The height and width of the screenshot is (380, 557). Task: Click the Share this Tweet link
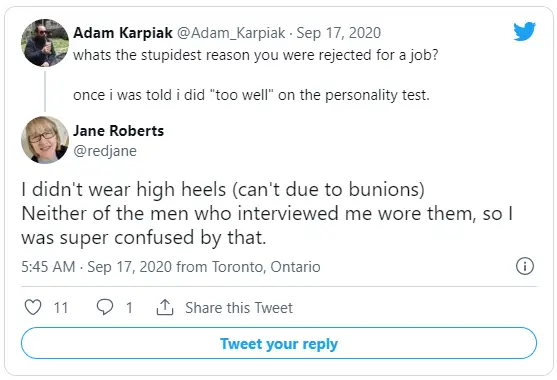click(x=239, y=308)
